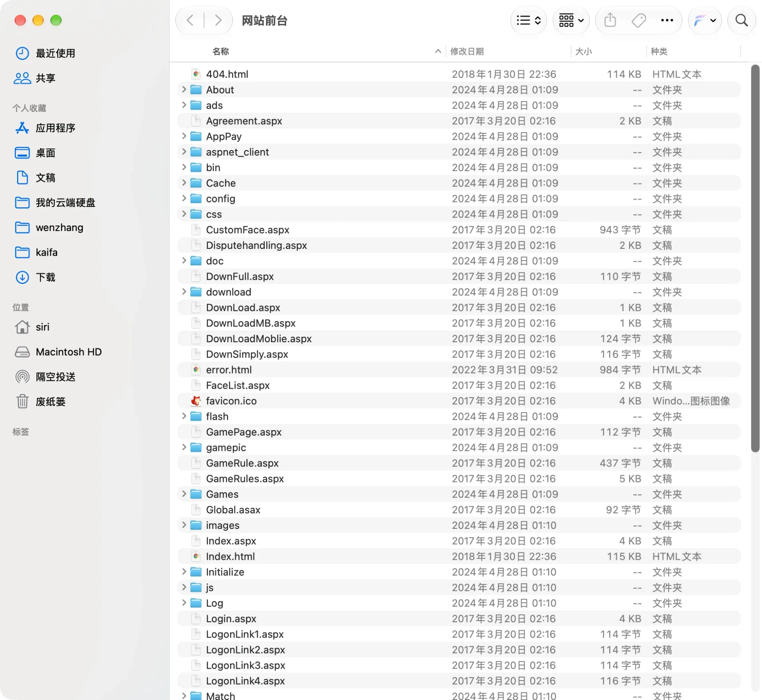762x700 pixels.
Task: Open wenzhang folder in the sidebar
Action: coord(50,228)
